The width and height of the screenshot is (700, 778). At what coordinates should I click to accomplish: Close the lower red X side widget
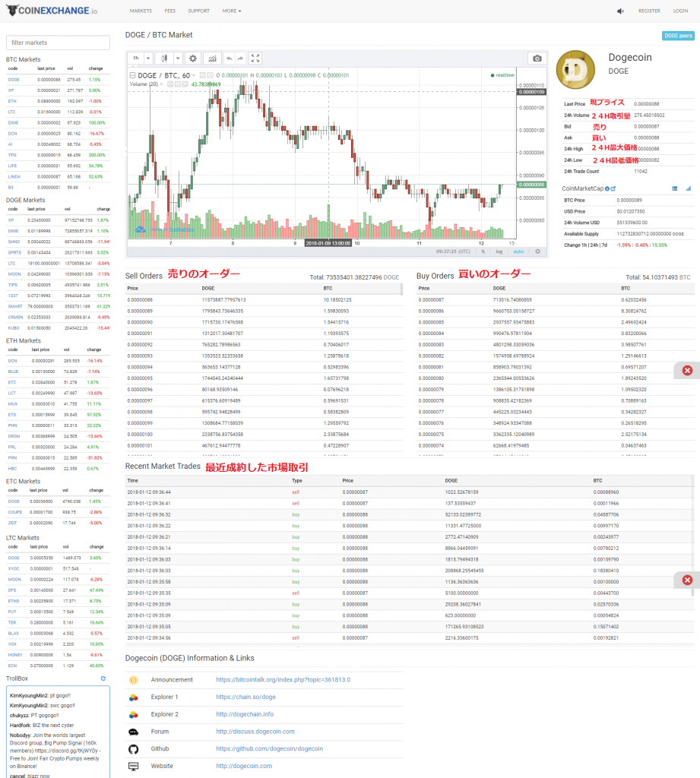(687, 580)
